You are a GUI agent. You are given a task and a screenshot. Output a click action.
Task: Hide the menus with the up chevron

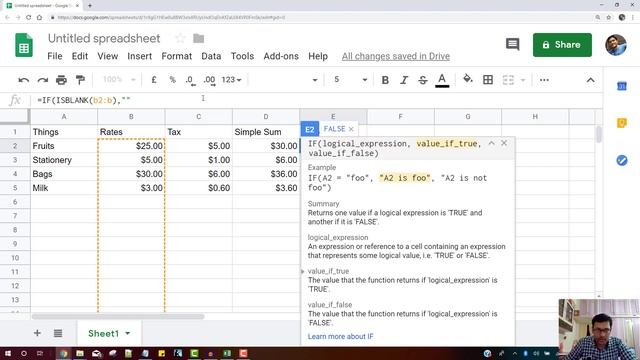click(590, 80)
